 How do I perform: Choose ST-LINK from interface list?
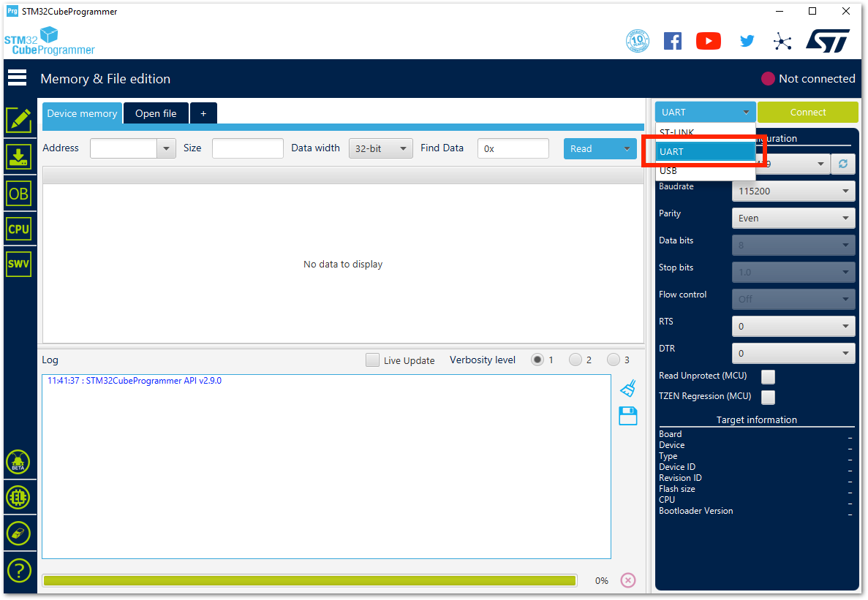point(705,133)
